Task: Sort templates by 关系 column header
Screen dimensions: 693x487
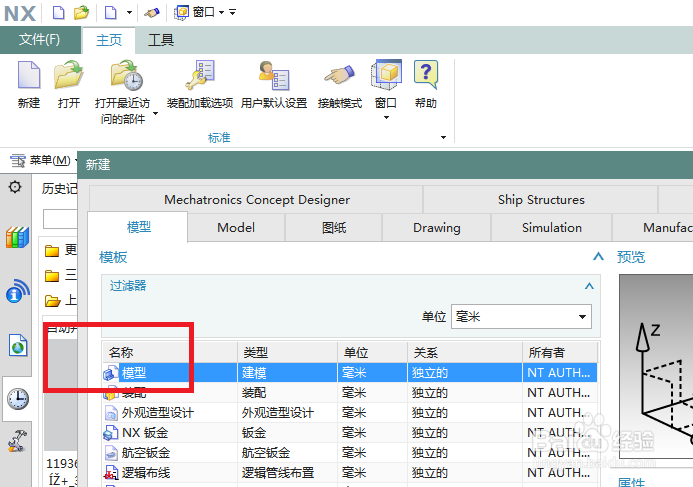Action: [465, 352]
